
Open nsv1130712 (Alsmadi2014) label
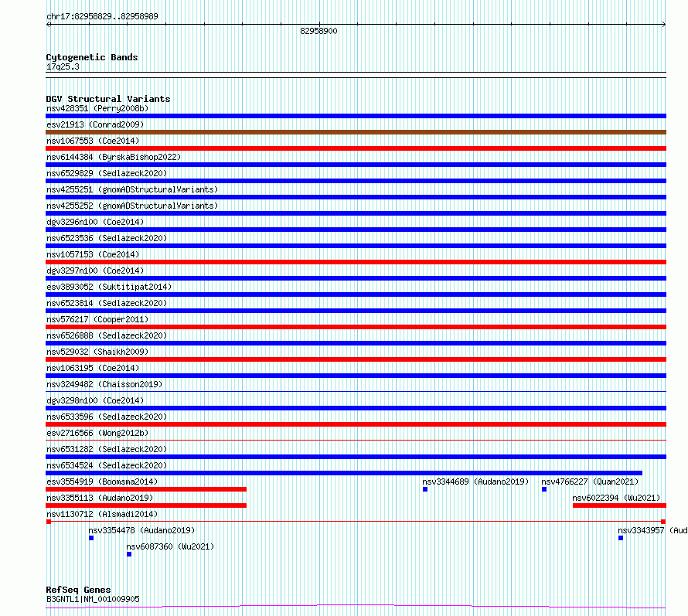tap(102, 514)
